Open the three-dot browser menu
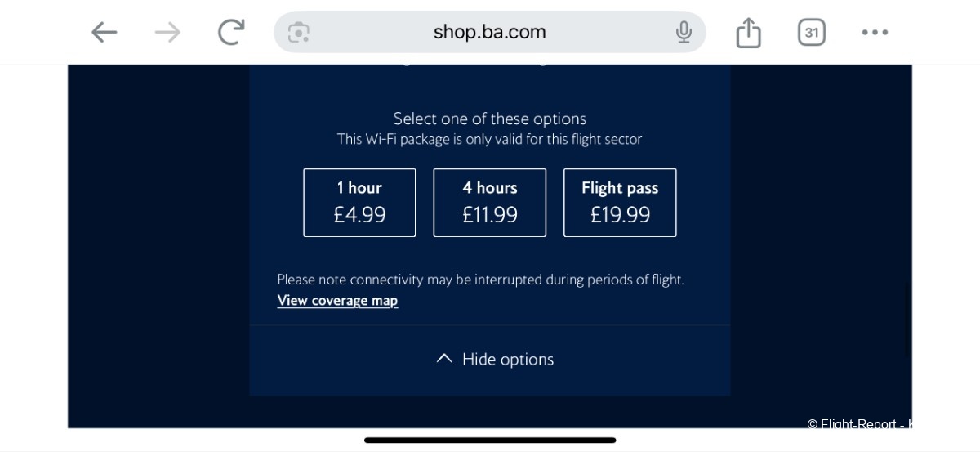The height and width of the screenshot is (452, 980). point(875,33)
